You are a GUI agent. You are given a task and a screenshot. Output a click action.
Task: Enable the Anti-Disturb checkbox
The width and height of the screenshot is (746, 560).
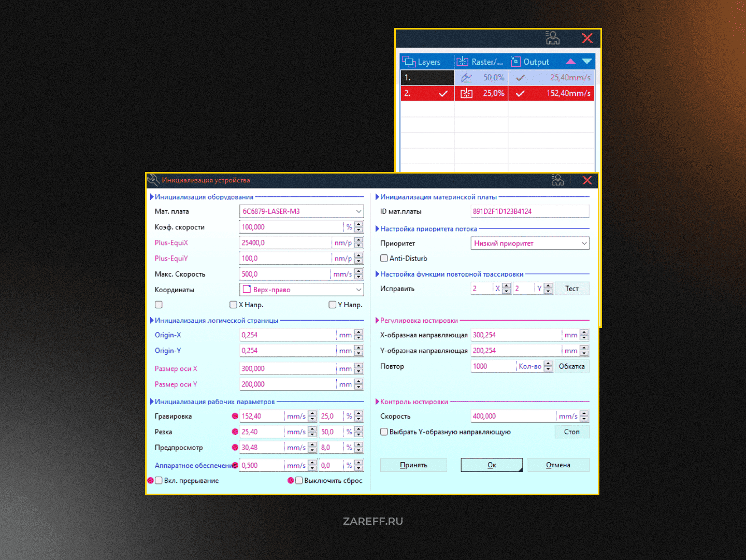(x=384, y=258)
